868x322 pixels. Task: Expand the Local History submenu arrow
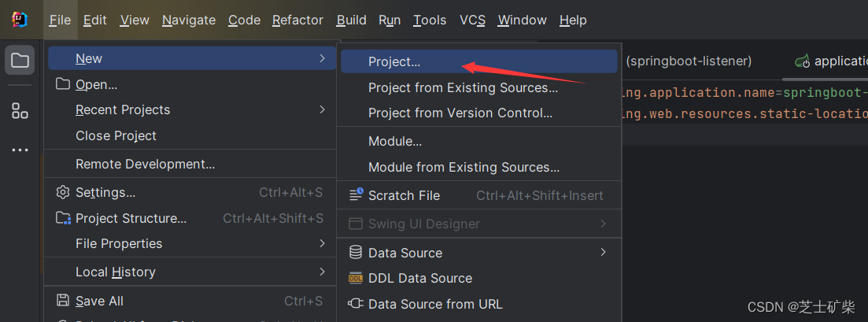[323, 272]
